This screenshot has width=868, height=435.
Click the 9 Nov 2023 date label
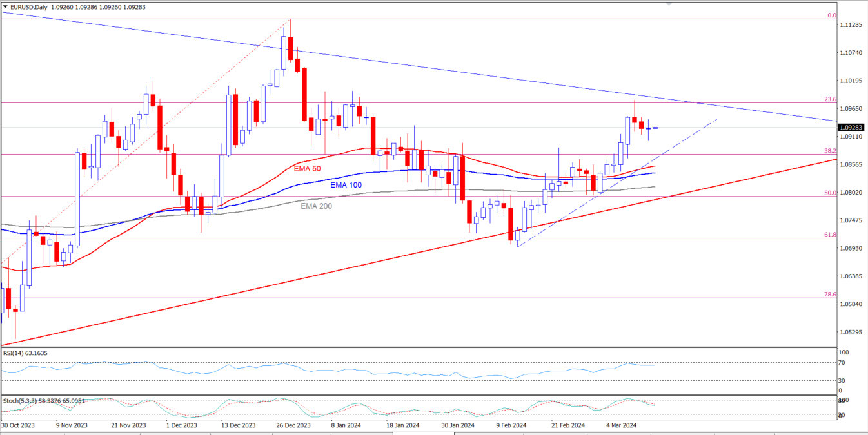click(x=72, y=425)
